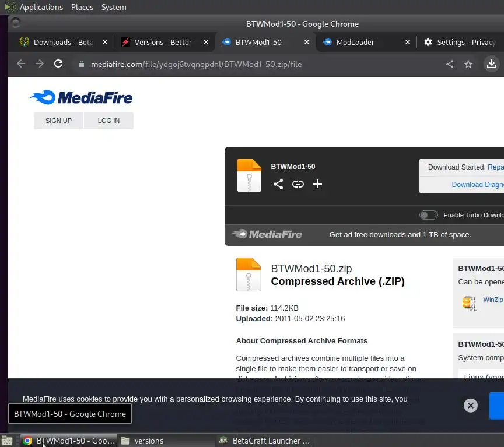Screen dimensions: 504x447
Task: Click the blue cookie accept button
Action: pos(496,406)
